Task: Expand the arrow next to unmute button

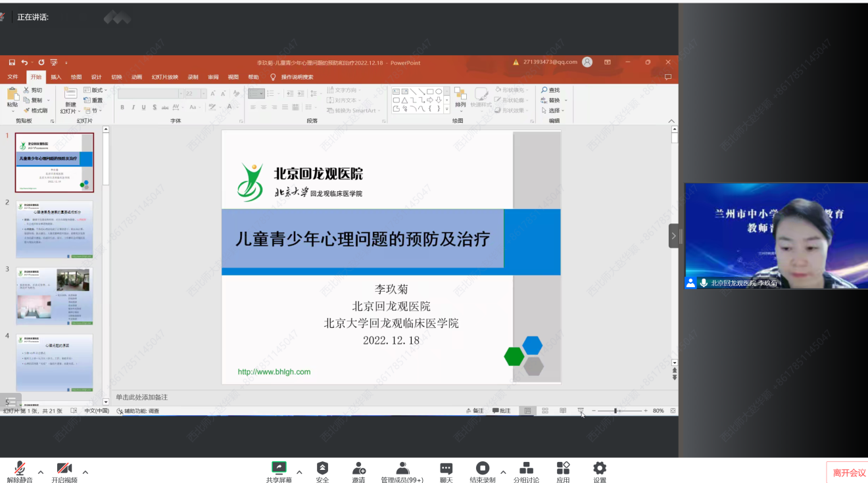Action: (x=41, y=472)
